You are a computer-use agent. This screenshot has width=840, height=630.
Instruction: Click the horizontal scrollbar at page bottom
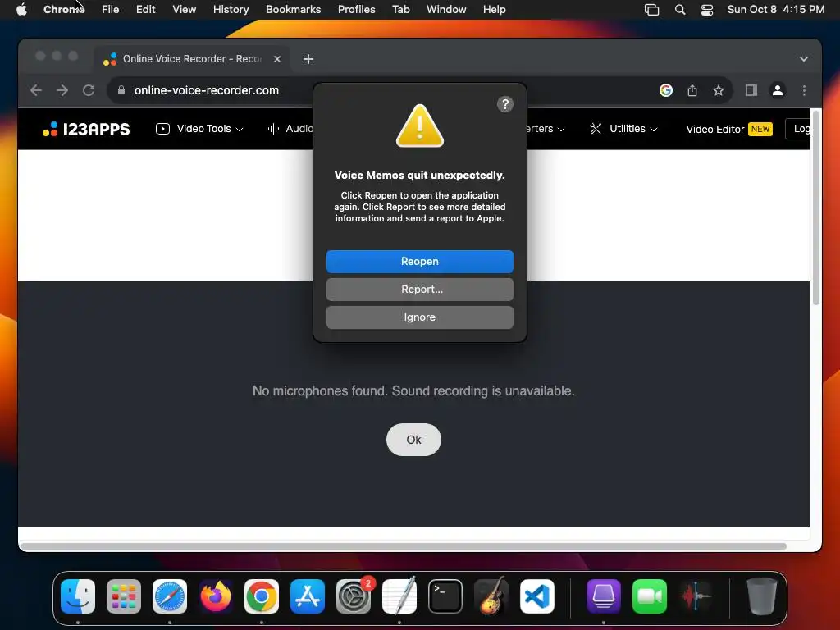(x=404, y=546)
